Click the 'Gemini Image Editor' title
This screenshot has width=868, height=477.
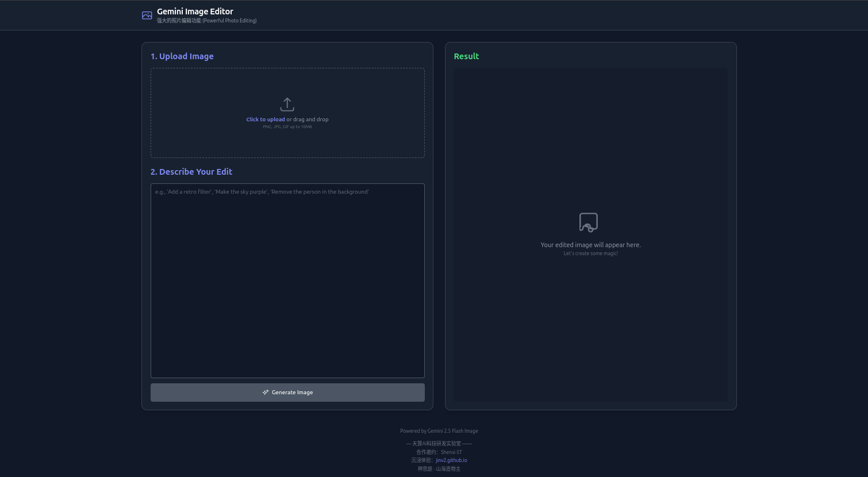[195, 11]
